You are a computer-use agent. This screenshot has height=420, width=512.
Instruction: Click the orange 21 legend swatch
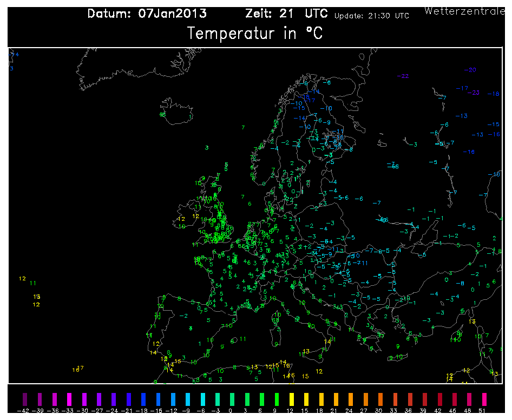pos(336,399)
